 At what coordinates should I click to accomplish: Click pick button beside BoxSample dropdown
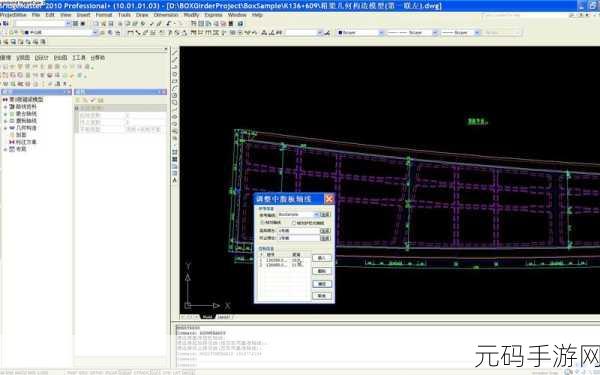pos(325,215)
